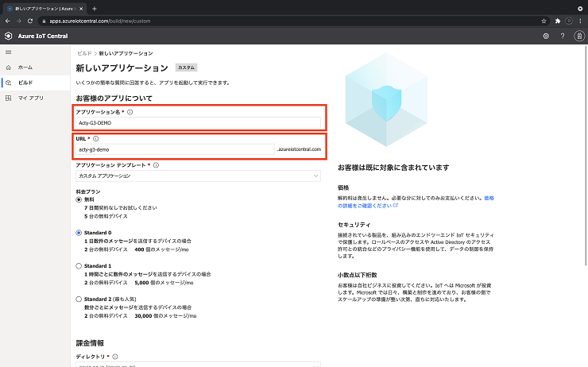
Task: Open the help question mark icon
Action: pyautogui.click(x=563, y=36)
